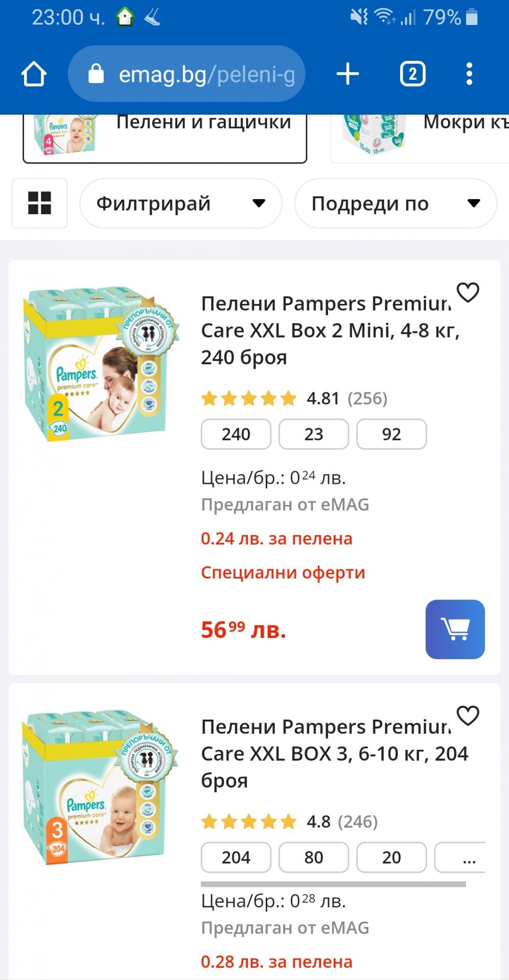Image resolution: width=509 pixels, height=980 pixels.
Task: Tap the browser home icon
Action: [x=34, y=74]
